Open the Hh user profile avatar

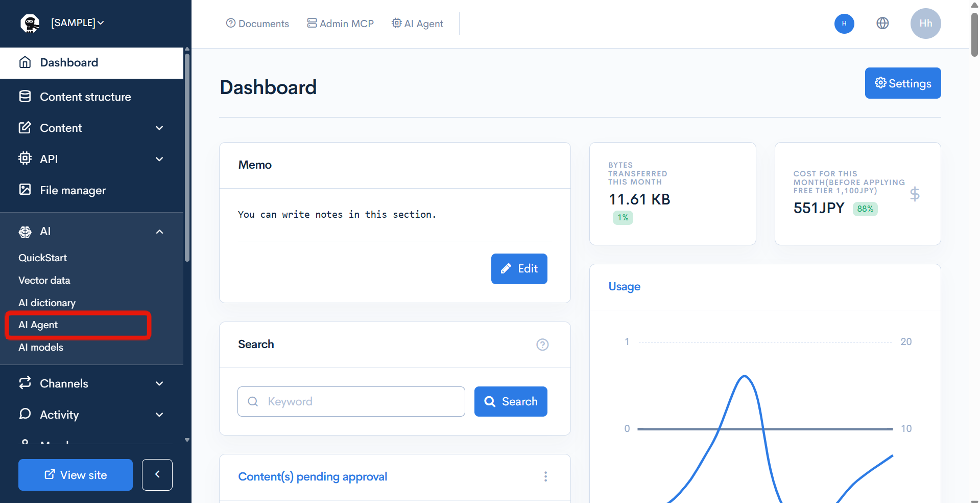925,24
